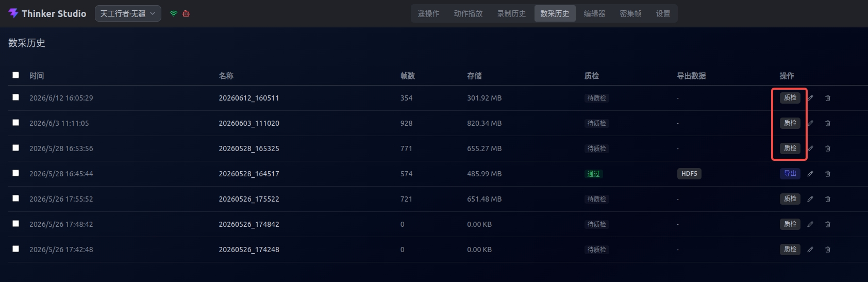This screenshot has height=282, width=868.
Task: Check the box for 2026/6/12 16:05:29 row
Action: coord(16,97)
